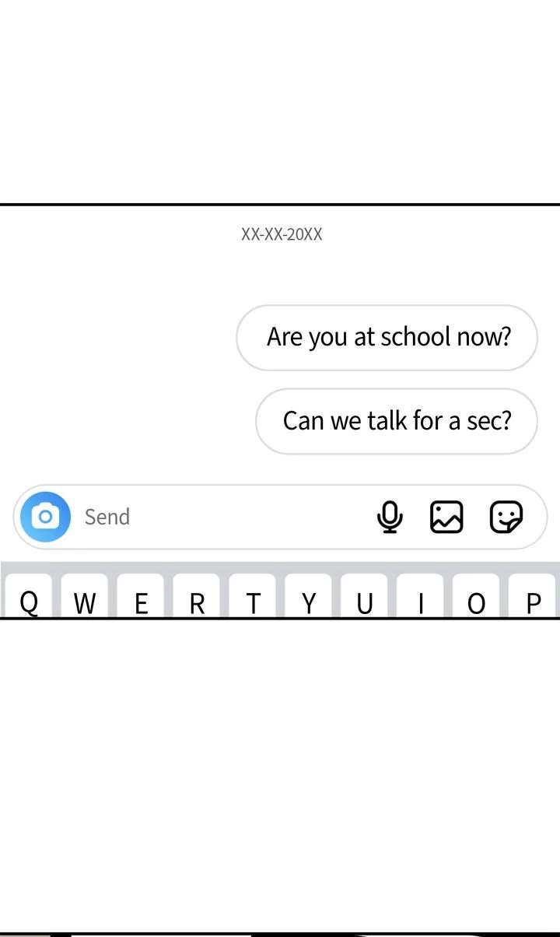Click the gray keyboard background strip
Screen dimensions: 560x937
point(280,567)
